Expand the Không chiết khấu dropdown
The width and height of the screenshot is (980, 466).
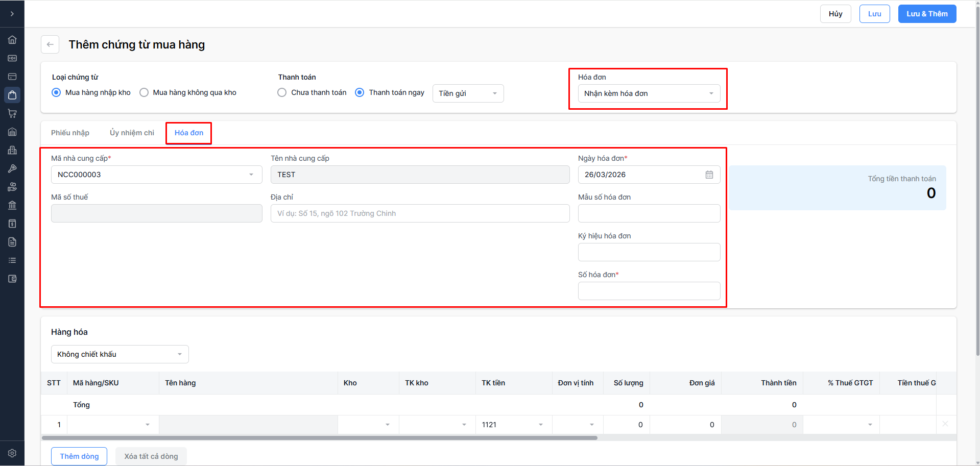click(119, 354)
